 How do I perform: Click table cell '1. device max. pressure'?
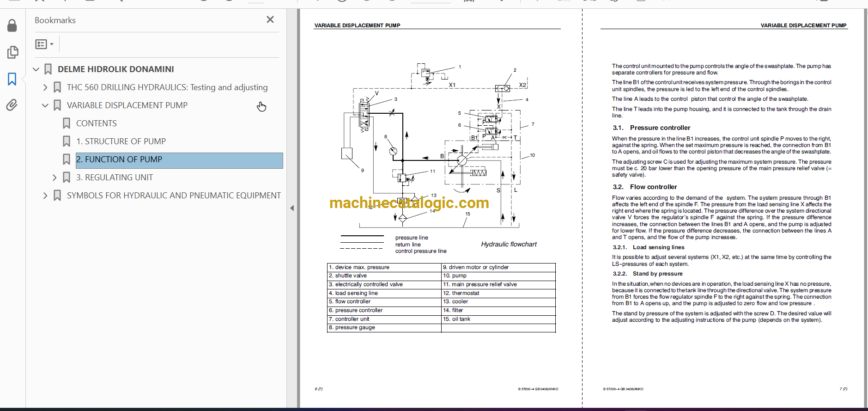pos(384,267)
